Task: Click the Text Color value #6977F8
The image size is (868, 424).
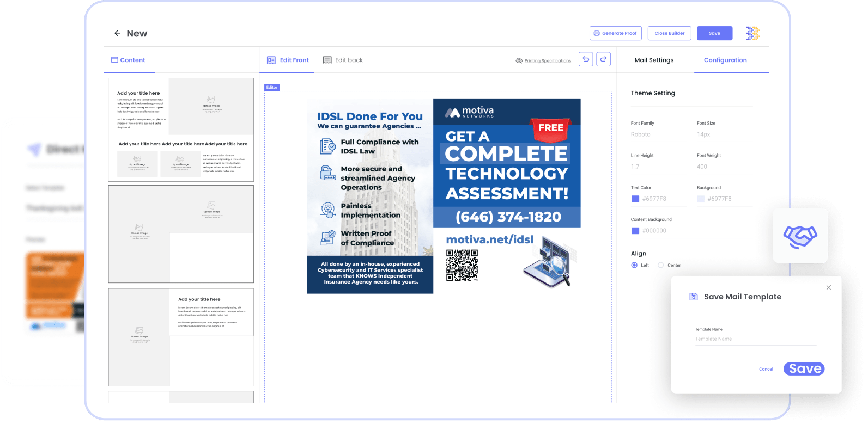Action: coord(654,199)
